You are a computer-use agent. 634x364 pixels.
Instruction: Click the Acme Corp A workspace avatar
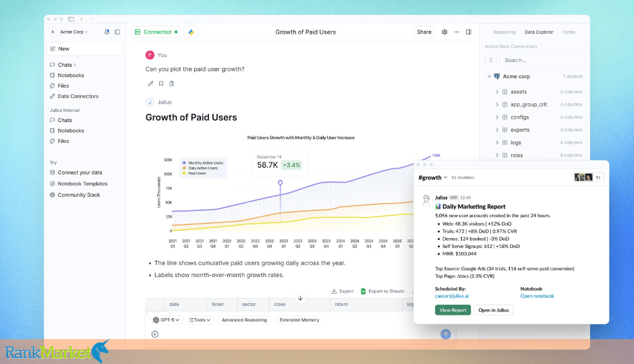coord(53,32)
